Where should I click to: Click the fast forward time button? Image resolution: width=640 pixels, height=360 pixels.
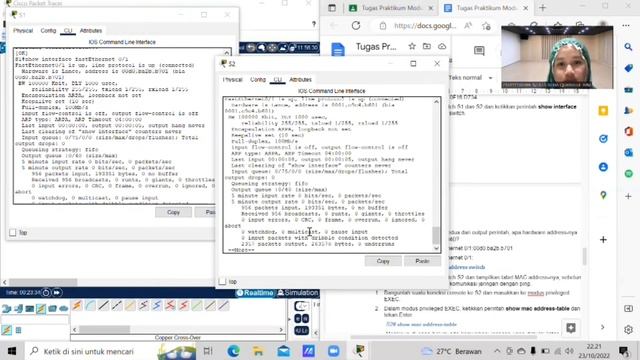tap(57, 293)
